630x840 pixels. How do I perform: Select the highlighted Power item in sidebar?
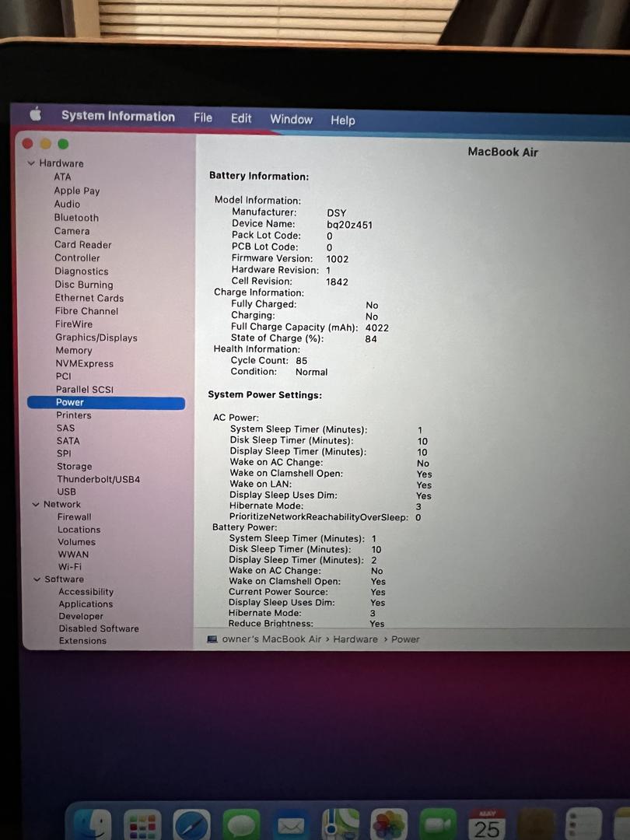point(106,402)
